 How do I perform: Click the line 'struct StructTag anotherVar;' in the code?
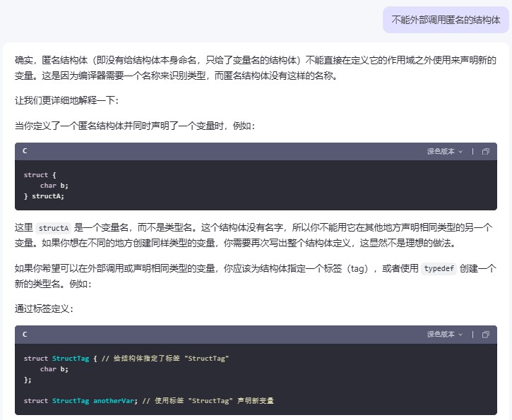coord(81,401)
